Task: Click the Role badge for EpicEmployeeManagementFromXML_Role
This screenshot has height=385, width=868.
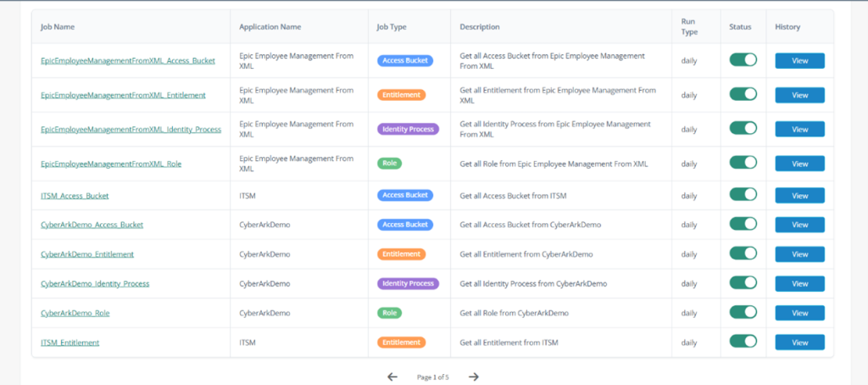Action: tap(390, 164)
